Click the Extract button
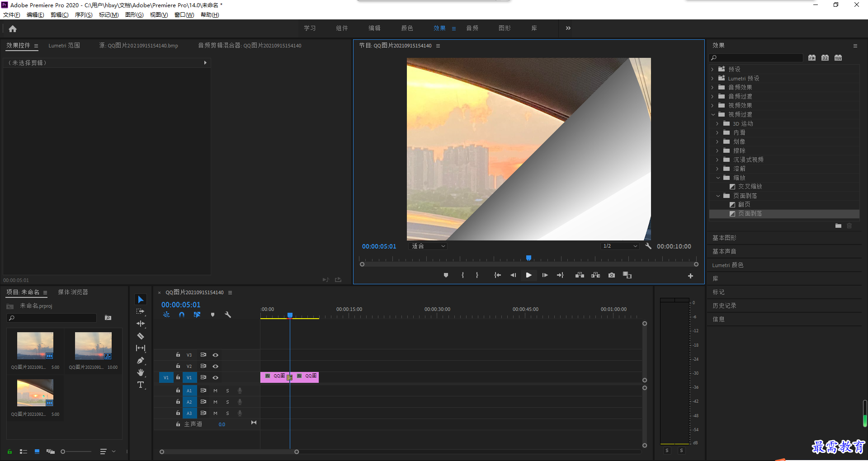868x461 pixels. point(595,275)
